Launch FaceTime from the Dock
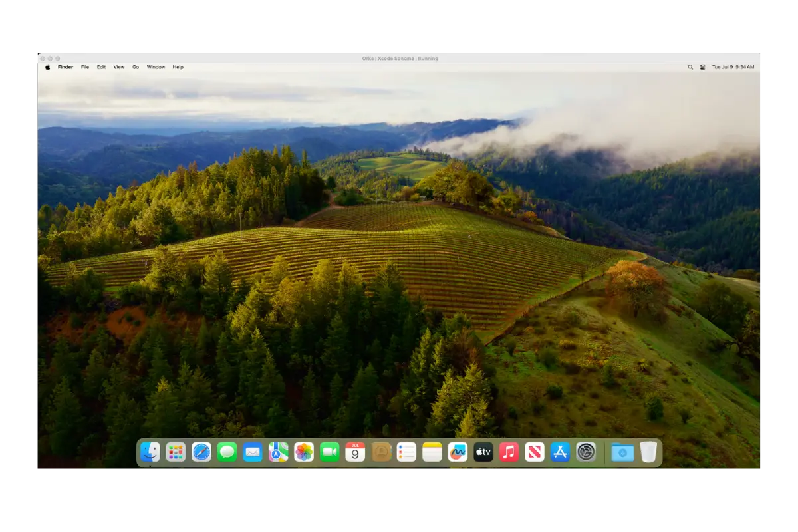Image resolution: width=798 pixels, height=532 pixels. [x=329, y=452]
